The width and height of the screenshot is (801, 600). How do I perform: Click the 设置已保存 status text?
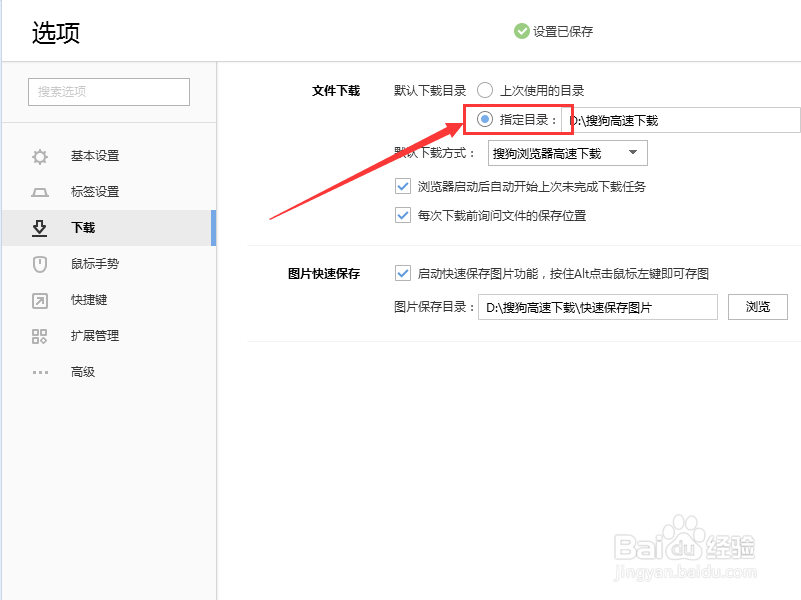(563, 32)
